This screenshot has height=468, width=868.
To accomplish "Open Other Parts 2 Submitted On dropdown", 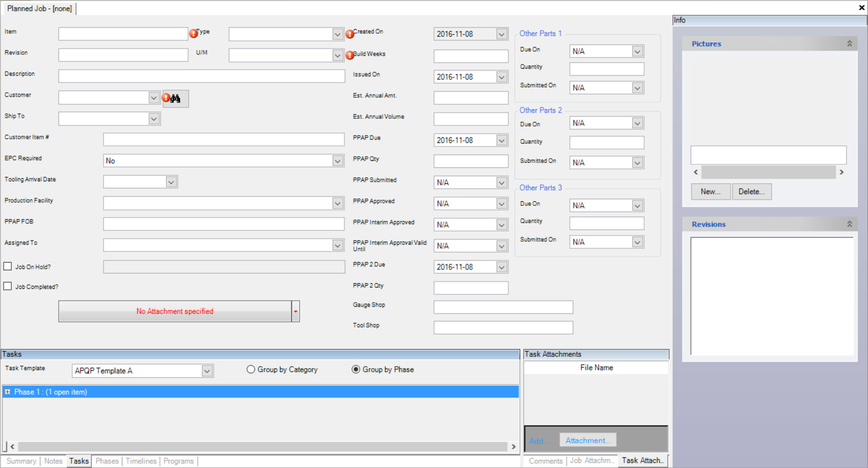I will point(637,162).
